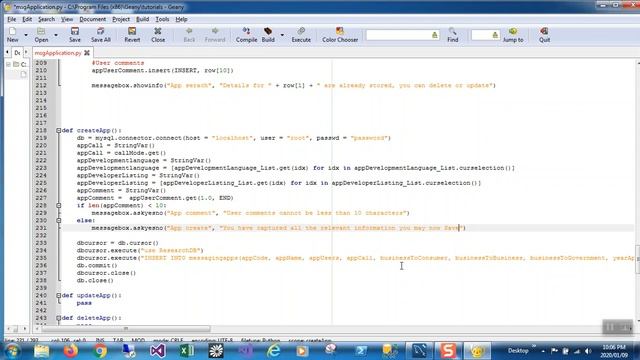Open dropdown arrow next to New
Image resolution: width=640 pixels, height=360 pixels.
[26, 35]
